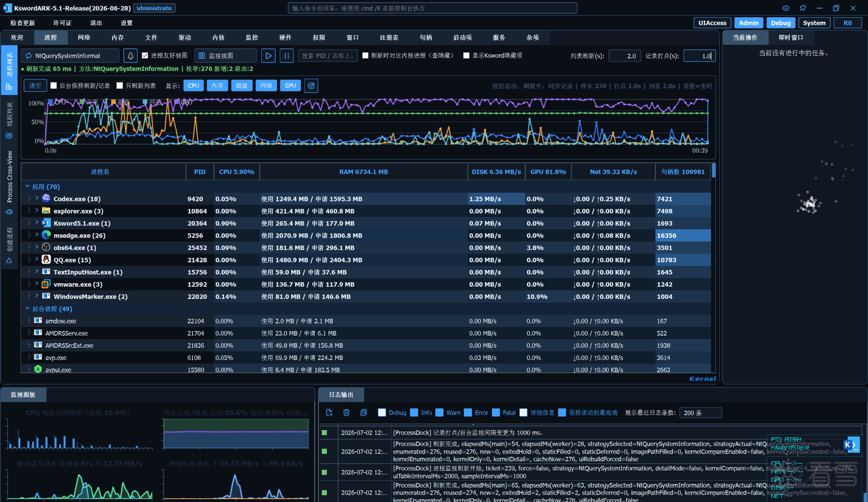Toggle the Debug log level checkbox
This screenshot has width=868, height=502.
click(x=382, y=412)
